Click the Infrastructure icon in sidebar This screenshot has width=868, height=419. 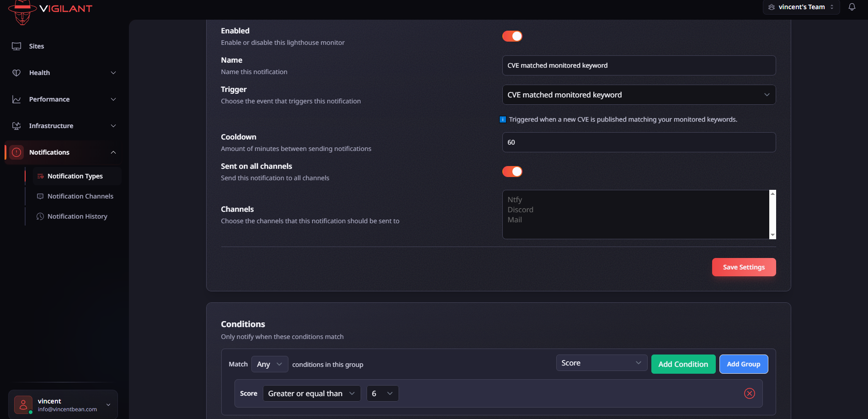16,126
